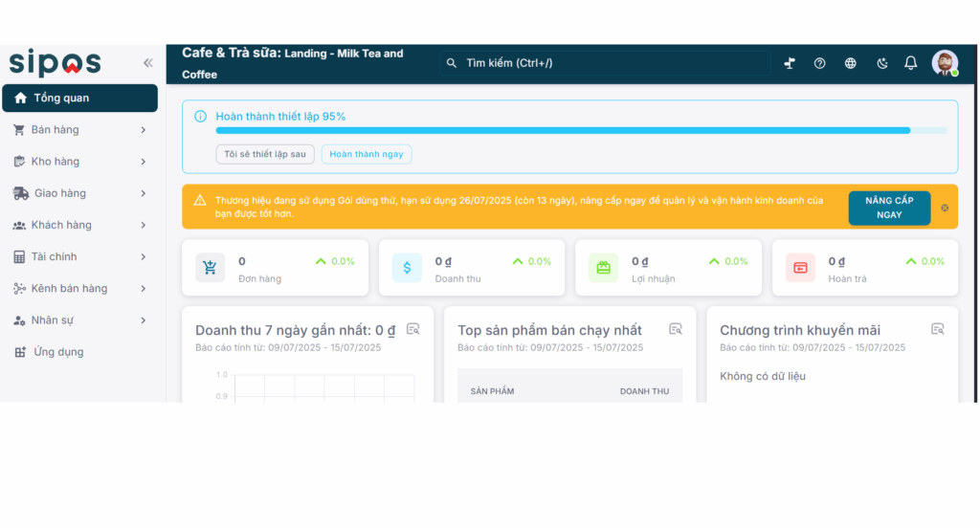Focus the Tìm kiếm search field
The width and height of the screenshot is (980, 528).
coord(605,63)
